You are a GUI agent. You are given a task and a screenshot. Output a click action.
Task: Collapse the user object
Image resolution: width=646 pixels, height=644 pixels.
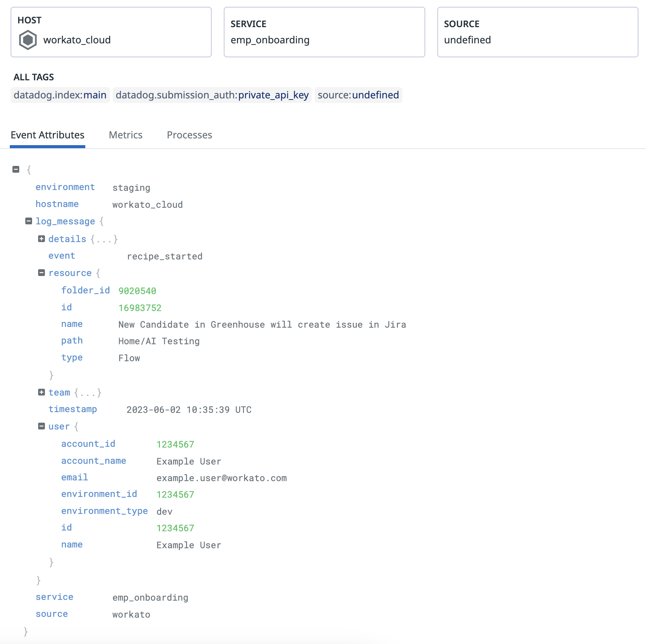(x=42, y=426)
